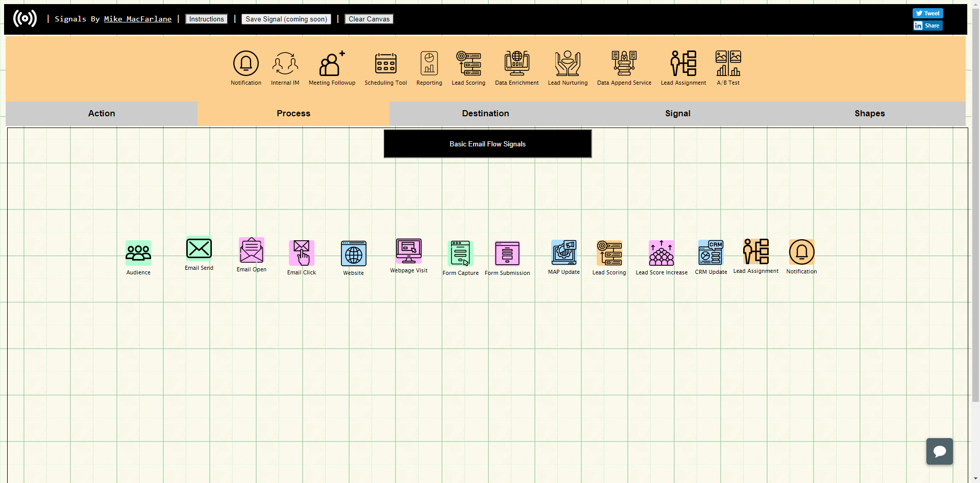Click the Email Send node

[199, 249]
